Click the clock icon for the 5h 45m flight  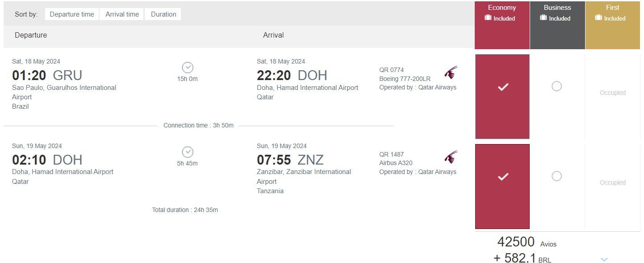(188, 152)
